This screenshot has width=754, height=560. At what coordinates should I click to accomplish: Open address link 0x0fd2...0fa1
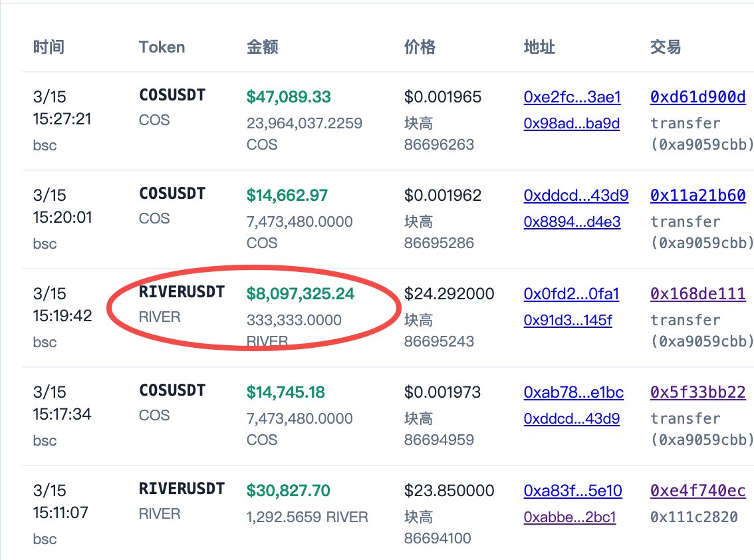[571, 294]
